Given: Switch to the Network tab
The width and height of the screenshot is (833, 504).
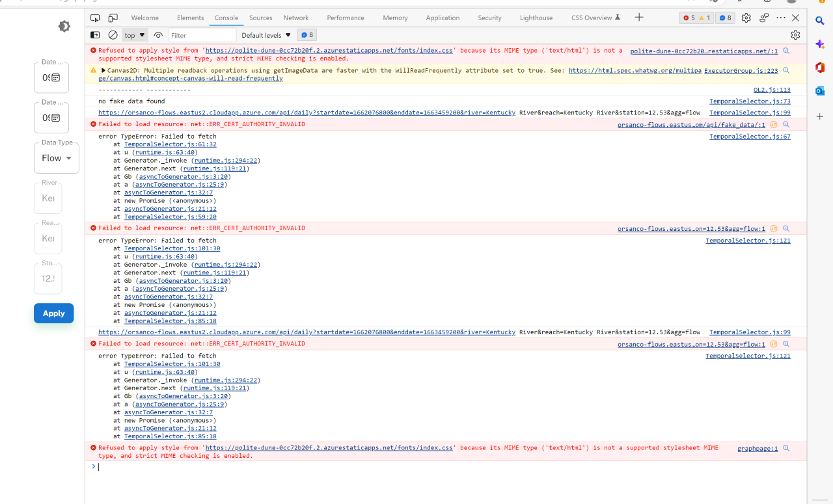Looking at the screenshot, I should (296, 18).
